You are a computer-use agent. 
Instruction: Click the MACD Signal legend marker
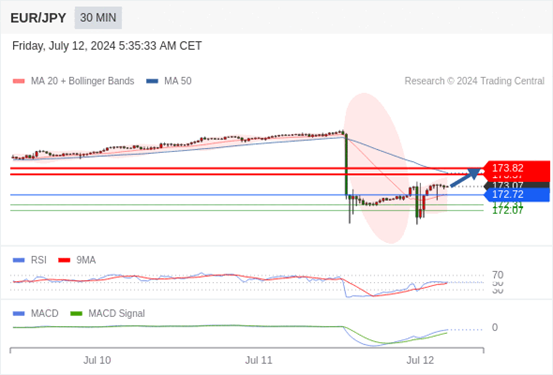[x=76, y=314]
